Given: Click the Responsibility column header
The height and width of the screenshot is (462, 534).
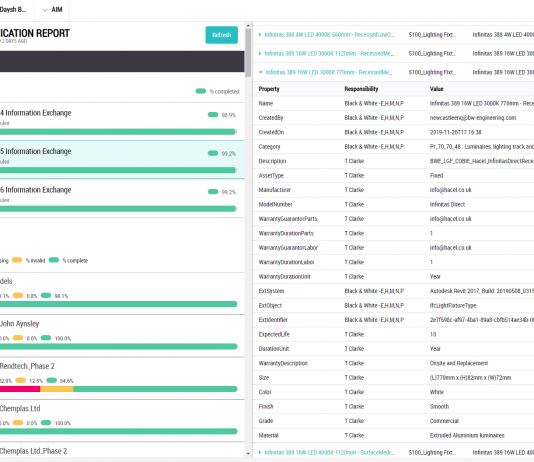Looking at the screenshot, I should point(361,89).
